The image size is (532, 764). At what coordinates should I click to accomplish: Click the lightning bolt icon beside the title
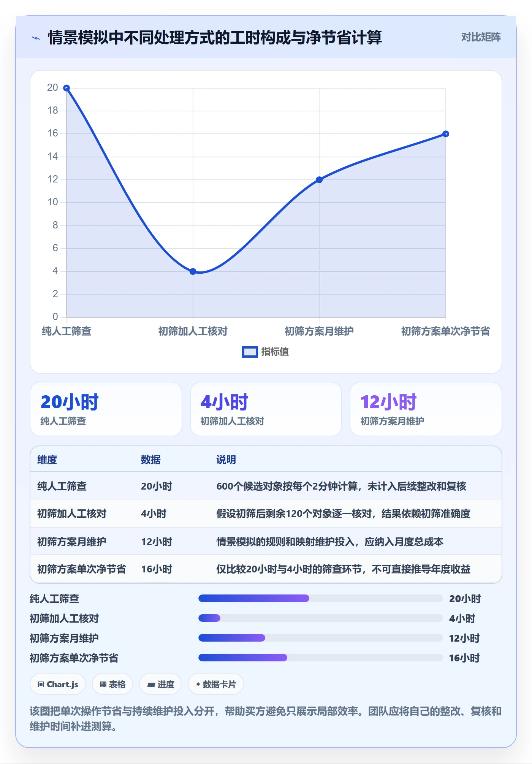36,38
